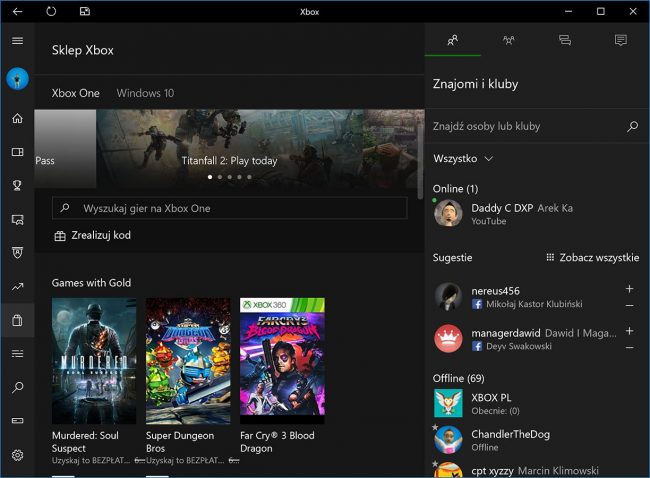Click the Offline (69) section header

coord(458,378)
